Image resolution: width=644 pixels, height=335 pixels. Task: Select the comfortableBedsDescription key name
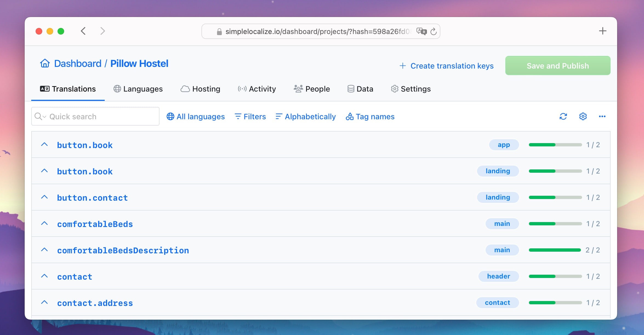pos(123,250)
